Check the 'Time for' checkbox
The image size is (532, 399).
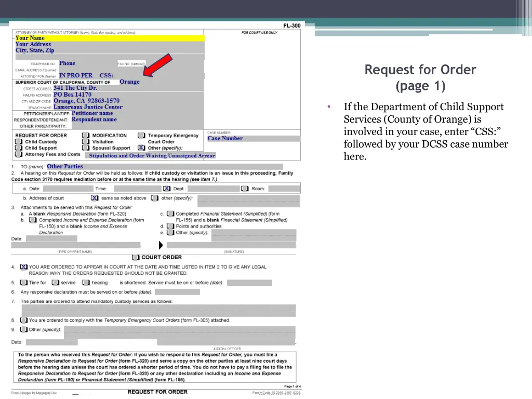(x=24, y=283)
